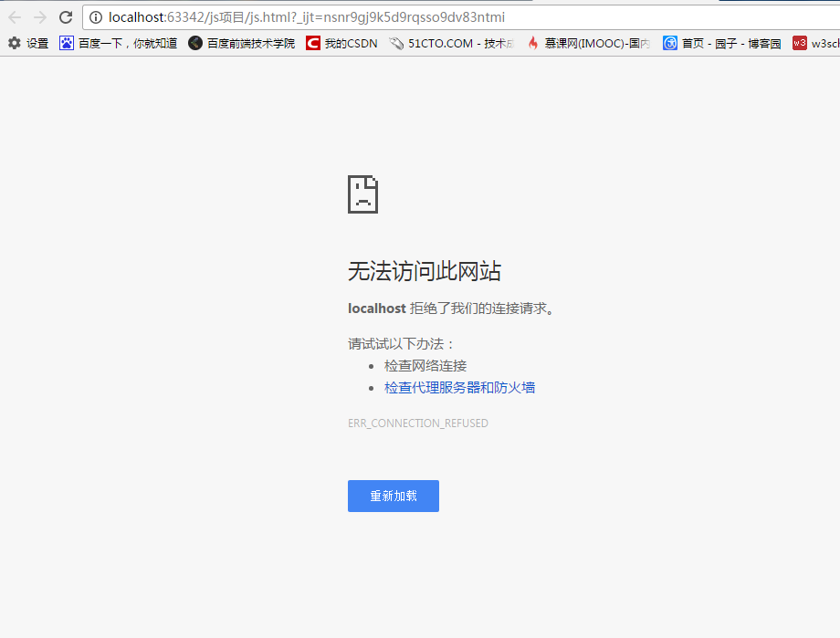The height and width of the screenshot is (638, 840).
Task: Click the 无法访问此网站 heading
Action: pyautogui.click(x=425, y=271)
